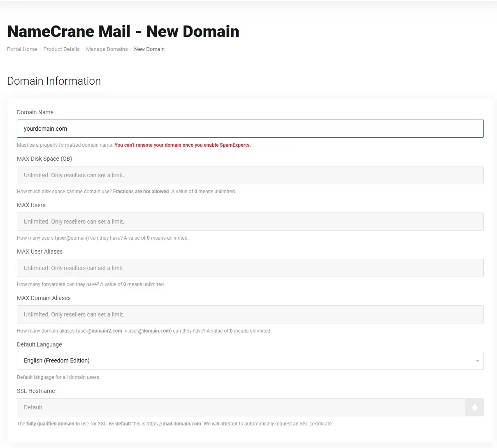Image resolution: width=497 pixels, height=448 pixels.
Task: Click the Domain Name input field
Action: tap(250, 128)
